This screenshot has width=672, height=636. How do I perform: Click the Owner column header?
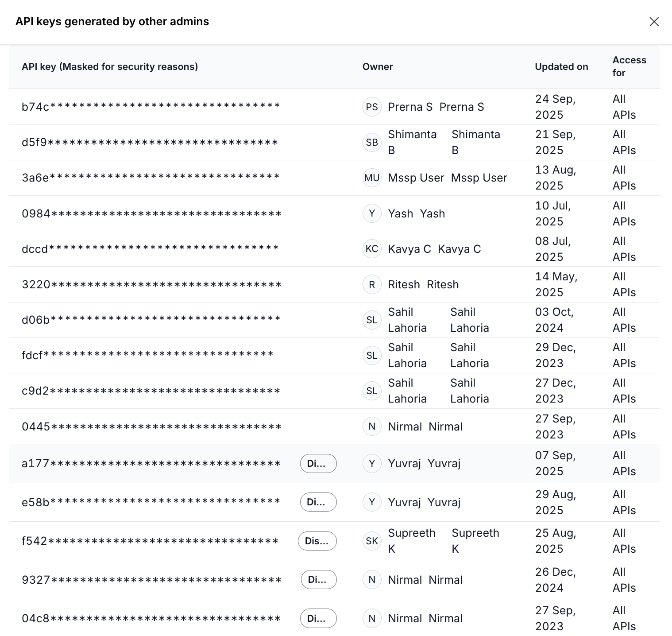[378, 66]
